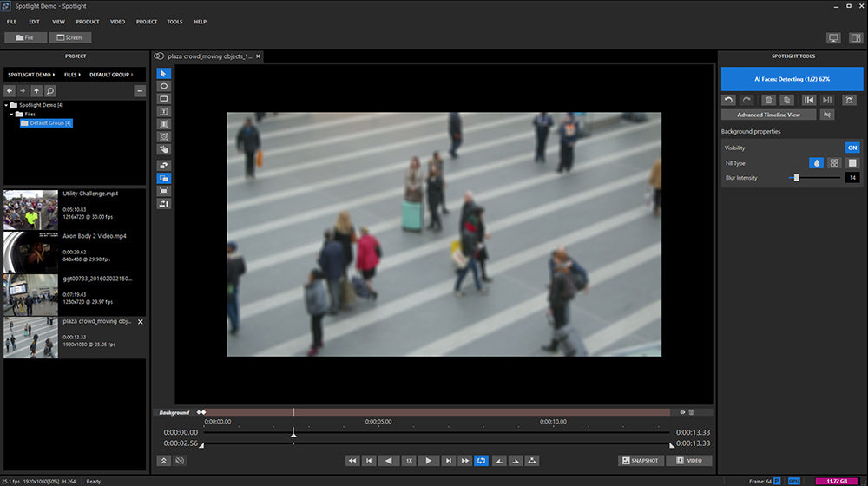Turn off Background Visibility ON switch

(852, 148)
